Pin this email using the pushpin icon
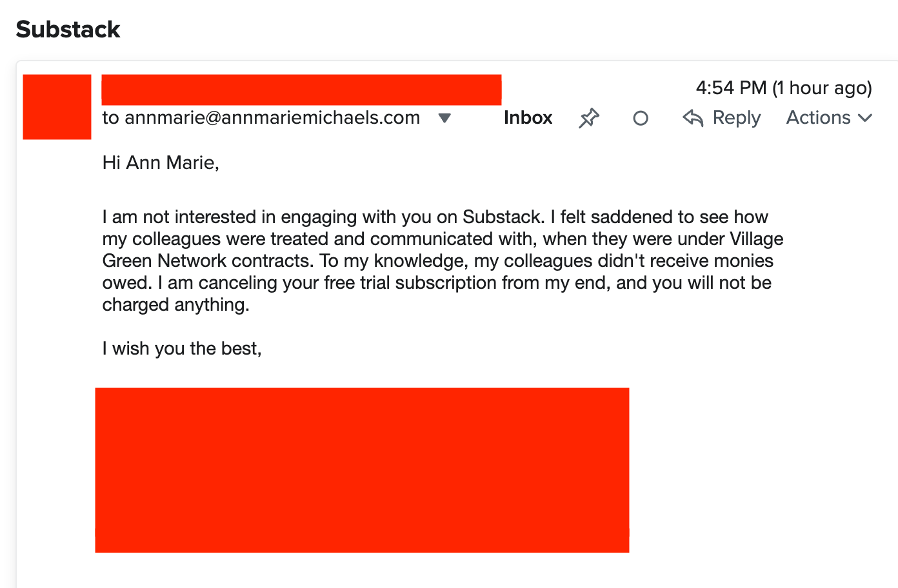The height and width of the screenshot is (588, 898). pos(588,118)
